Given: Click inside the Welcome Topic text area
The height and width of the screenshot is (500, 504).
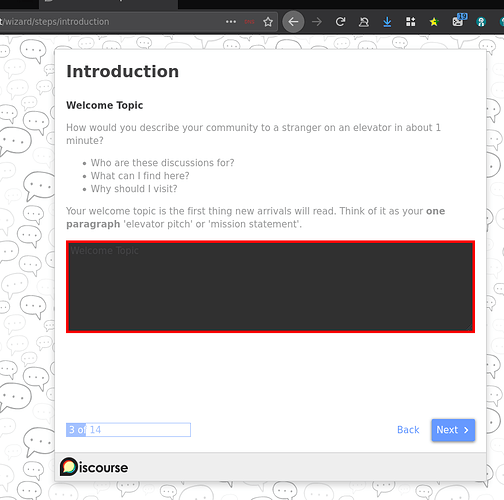Looking at the screenshot, I should point(270,287).
